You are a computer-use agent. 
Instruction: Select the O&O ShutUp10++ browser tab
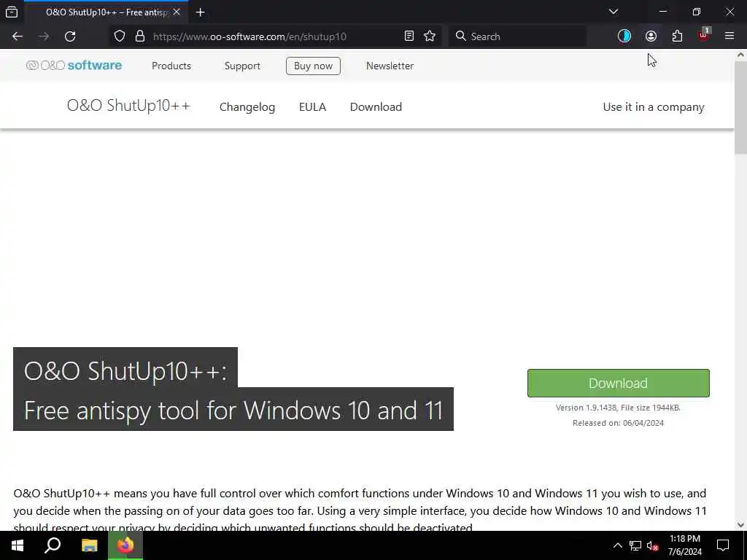coord(106,12)
